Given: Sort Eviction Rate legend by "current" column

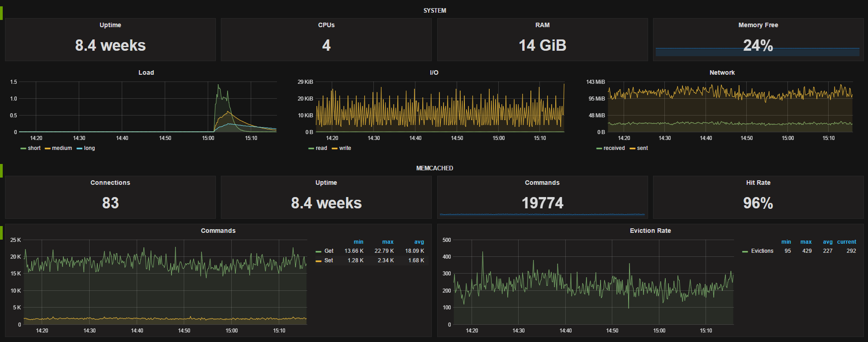Looking at the screenshot, I should coord(846,242).
